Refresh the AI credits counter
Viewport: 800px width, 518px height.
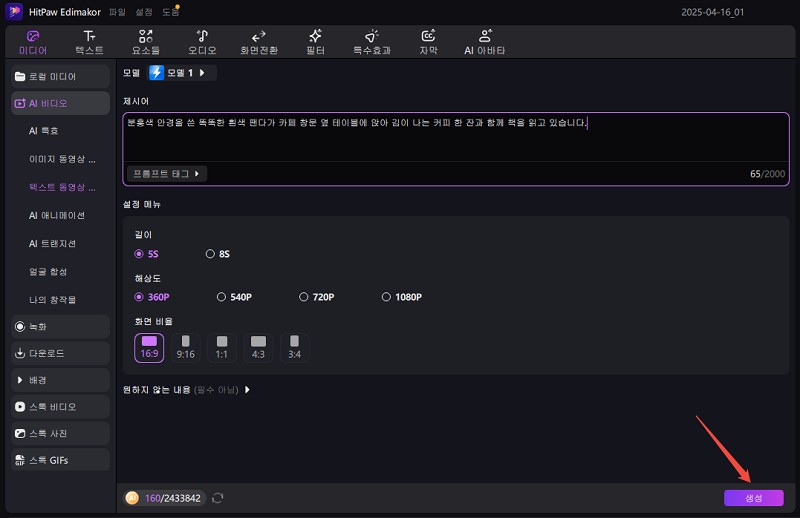point(218,498)
